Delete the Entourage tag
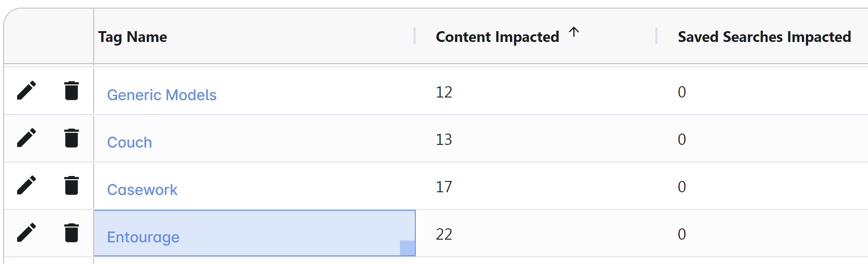 (x=72, y=232)
